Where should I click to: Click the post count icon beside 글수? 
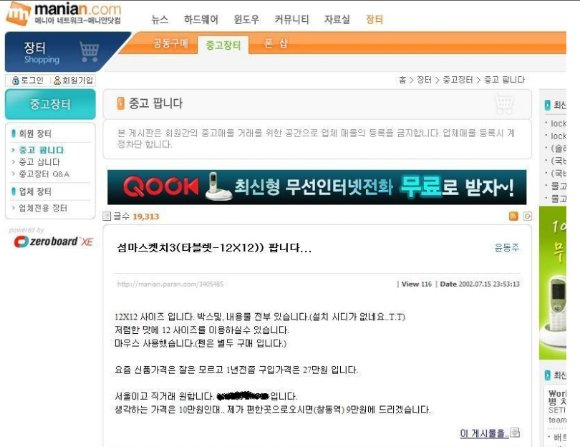click(107, 216)
